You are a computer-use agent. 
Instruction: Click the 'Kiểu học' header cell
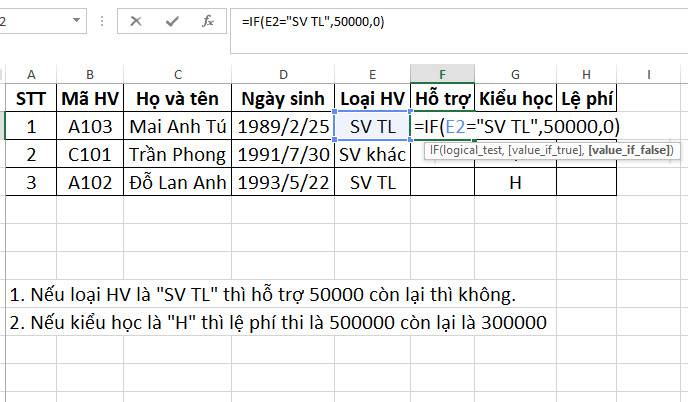pos(515,98)
